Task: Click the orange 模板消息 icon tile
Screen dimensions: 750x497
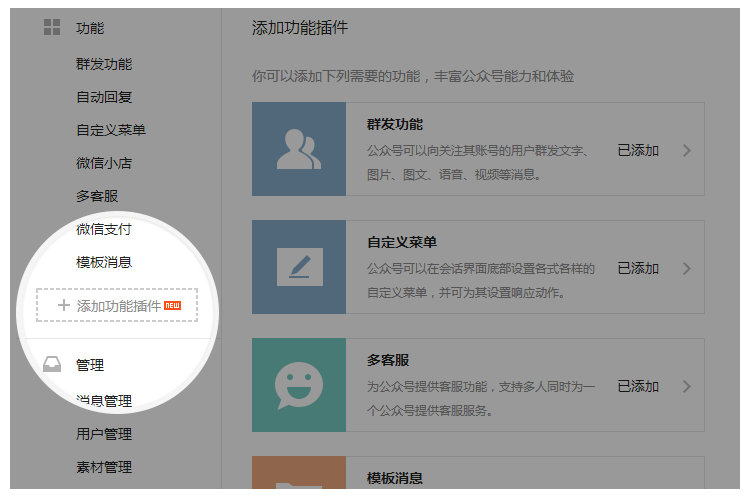Action: [299, 477]
